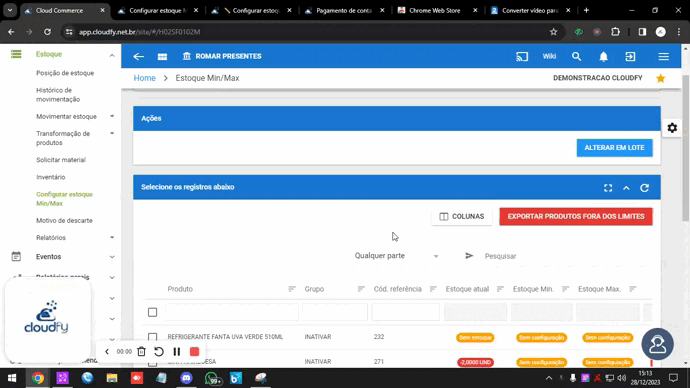Open the notifications bell
Viewport: 690px width, 388px height.
603,56
